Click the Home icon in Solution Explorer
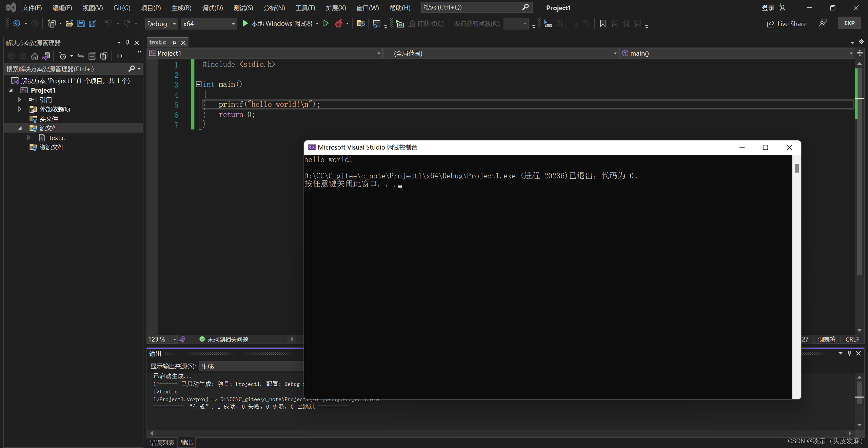Image resolution: width=868 pixels, height=448 pixels. coord(34,56)
